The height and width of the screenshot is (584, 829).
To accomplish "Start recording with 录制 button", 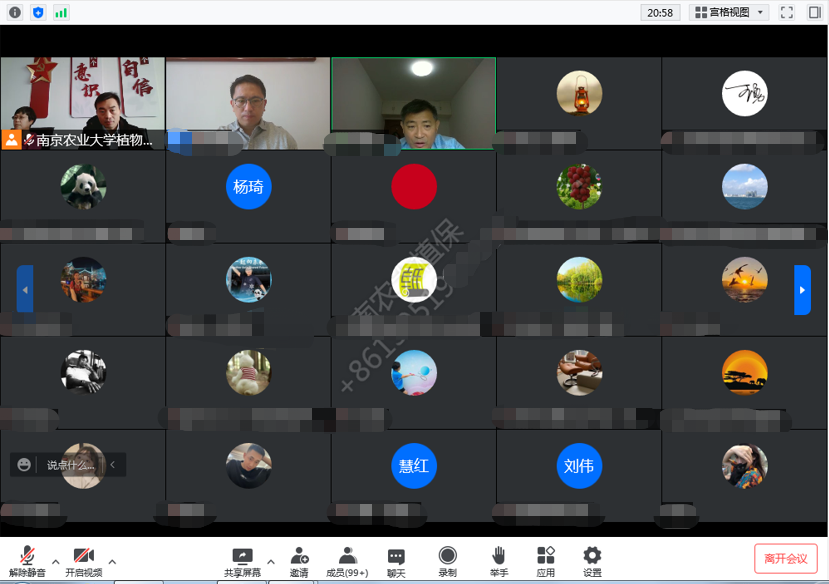I will pos(447,561).
